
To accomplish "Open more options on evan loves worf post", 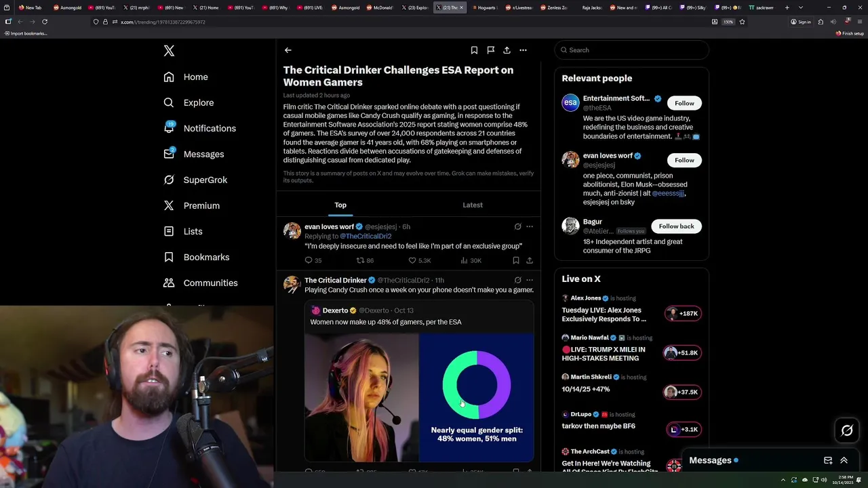I will pos(530,226).
